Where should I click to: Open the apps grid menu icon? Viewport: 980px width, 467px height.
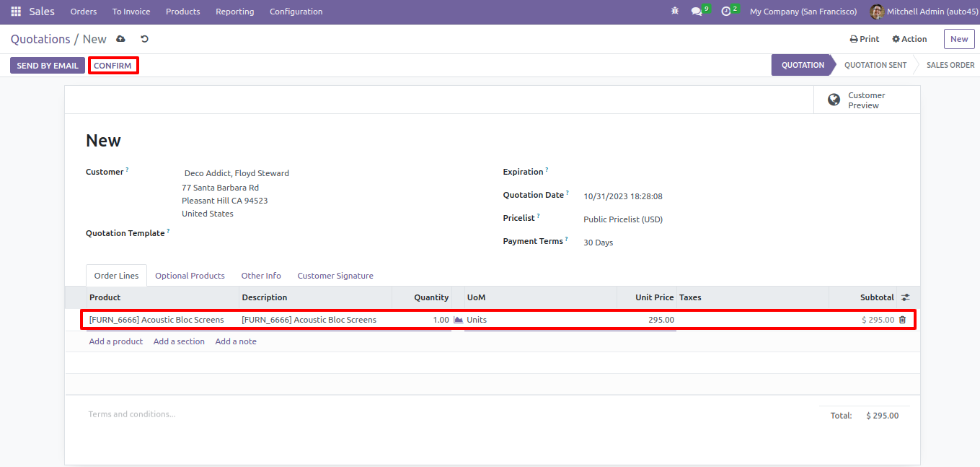pos(16,12)
